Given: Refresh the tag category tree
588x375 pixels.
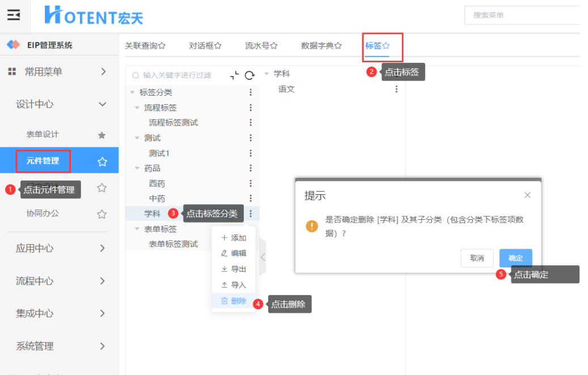Looking at the screenshot, I should (249, 75).
